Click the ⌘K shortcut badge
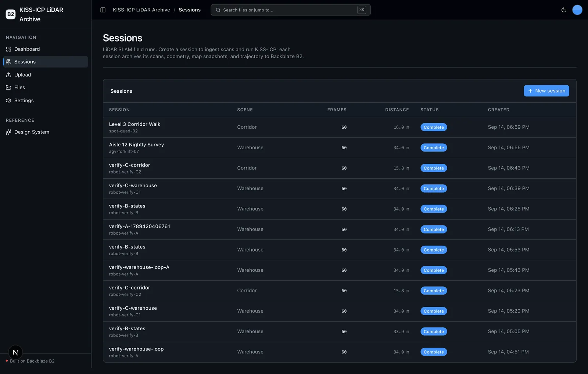Screen dimensions: 588x374 pyautogui.click(x=362, y=10)
